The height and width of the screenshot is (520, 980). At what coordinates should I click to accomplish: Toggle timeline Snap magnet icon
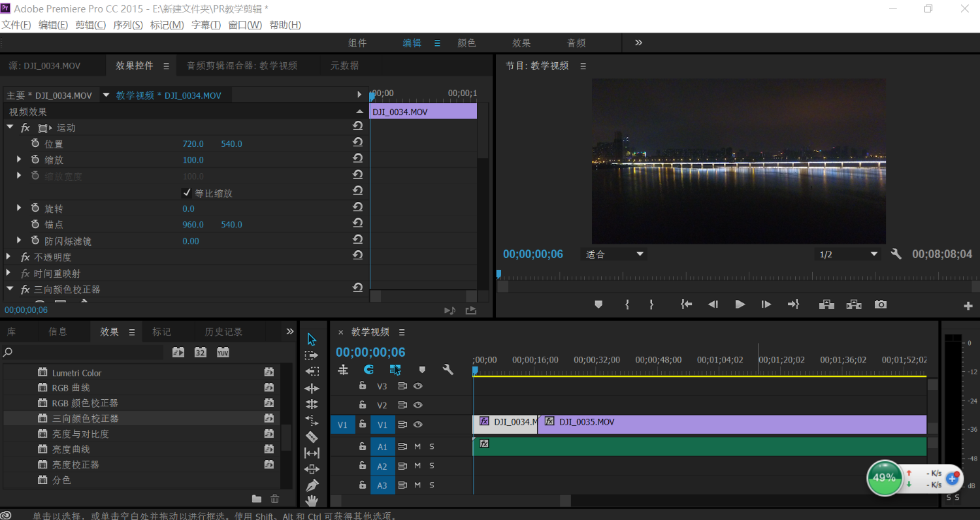[368, 370]
